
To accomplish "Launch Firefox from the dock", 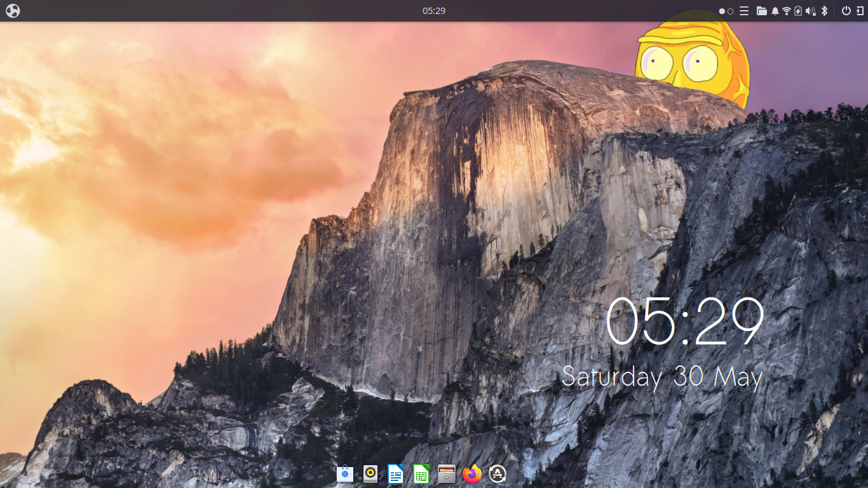I will [x=472, y=474].
